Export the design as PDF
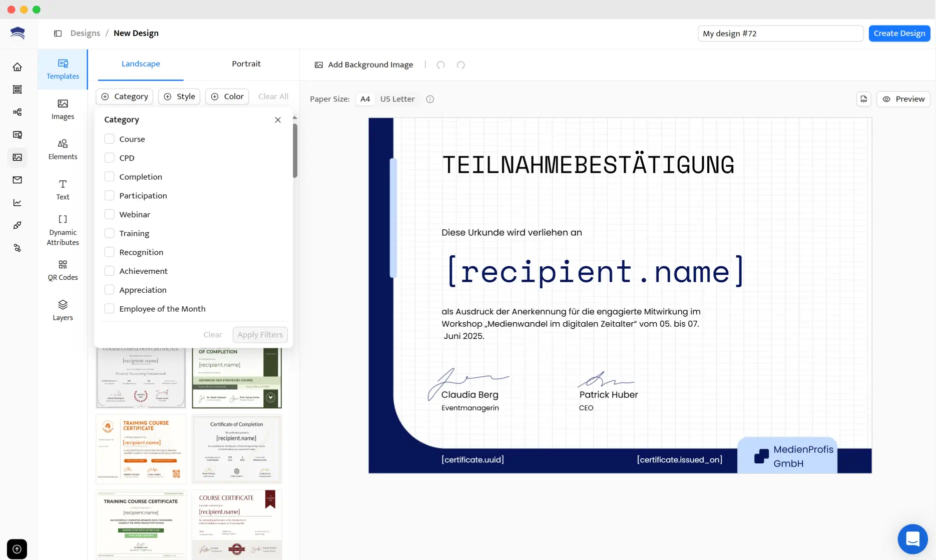Image resolution: width=936 pixels, height=560 pixels. [863, 99]
